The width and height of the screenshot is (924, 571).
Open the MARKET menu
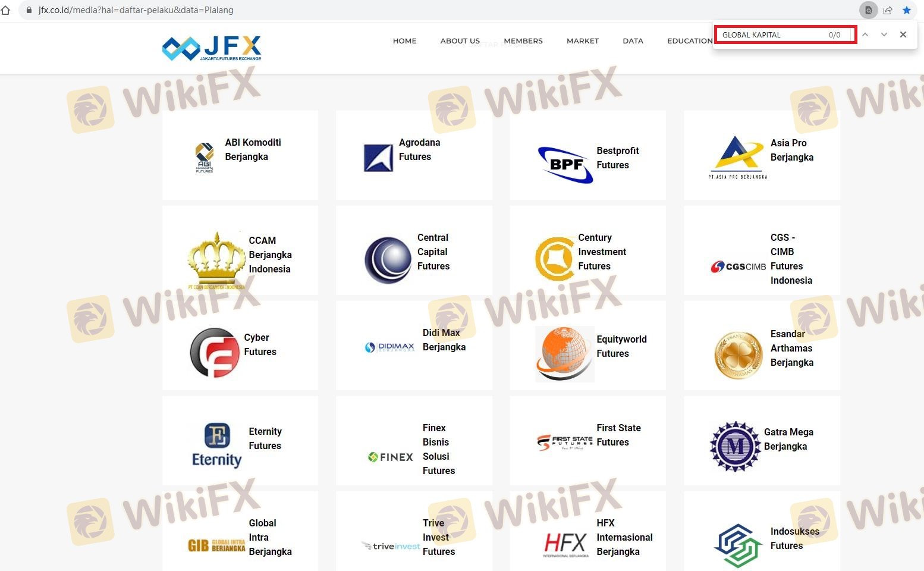(x=583, y=41)
